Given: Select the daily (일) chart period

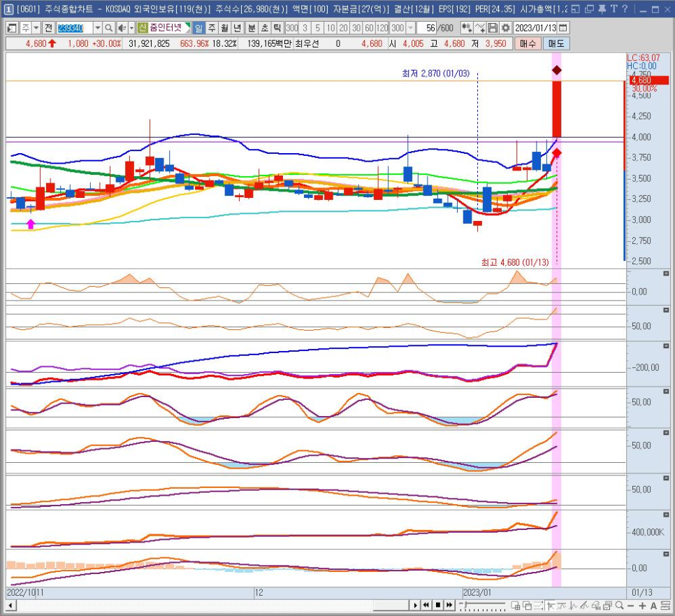Looking at the screenshot, I should coord(198,28).
